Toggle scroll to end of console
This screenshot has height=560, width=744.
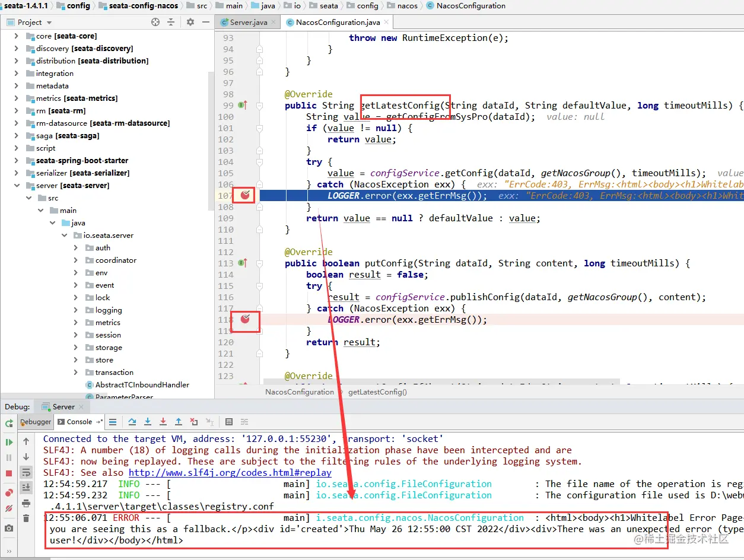(26, 488)
